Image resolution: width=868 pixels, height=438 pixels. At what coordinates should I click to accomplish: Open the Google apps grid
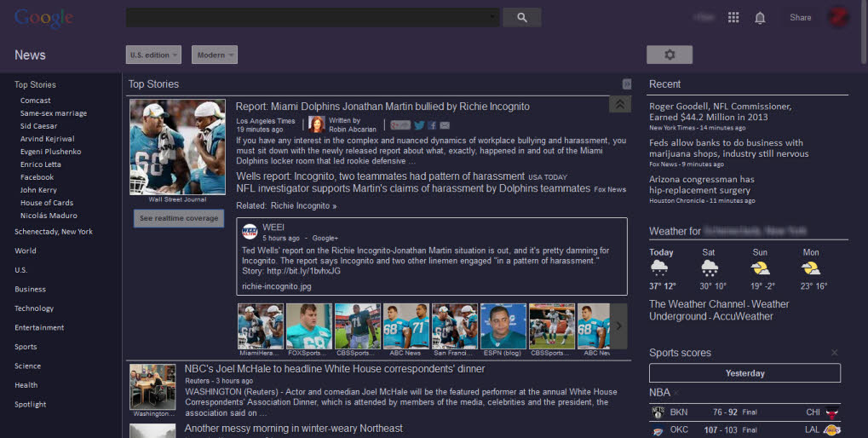tap(733, 18)
